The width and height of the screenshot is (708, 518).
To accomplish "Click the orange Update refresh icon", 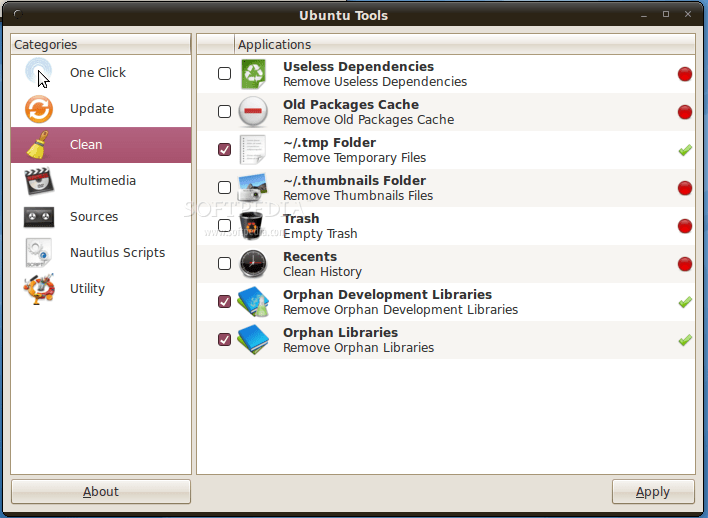I will tap(39, 109).
